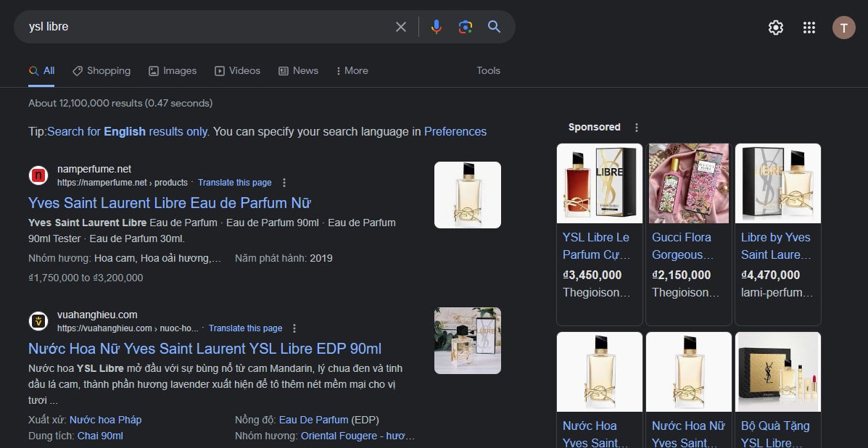Image resolution: width=868 pixels, height=448 pixels.
Task: Click Libre by Yves Saint Laurent ad title
Action: click(776, 246)
